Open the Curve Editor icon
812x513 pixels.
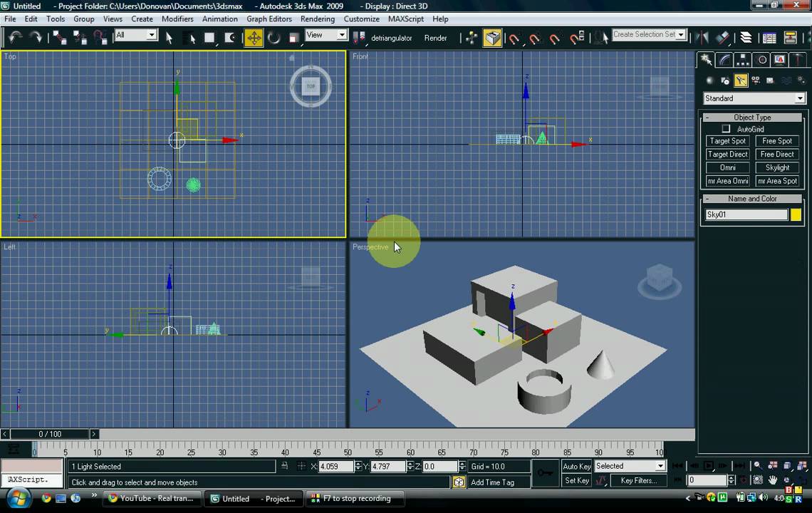pyautogui.click(x=769, y=37)
